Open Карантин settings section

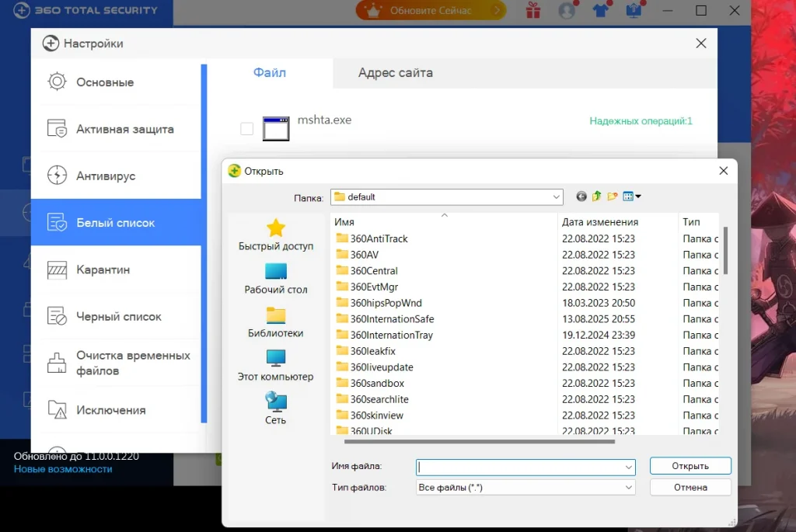click(x=117, y=269)
